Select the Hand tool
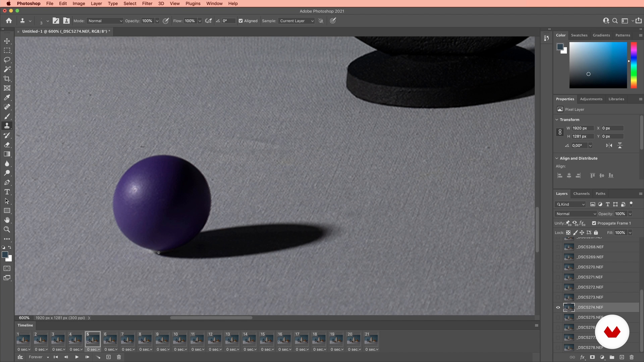 click(7, 220)
